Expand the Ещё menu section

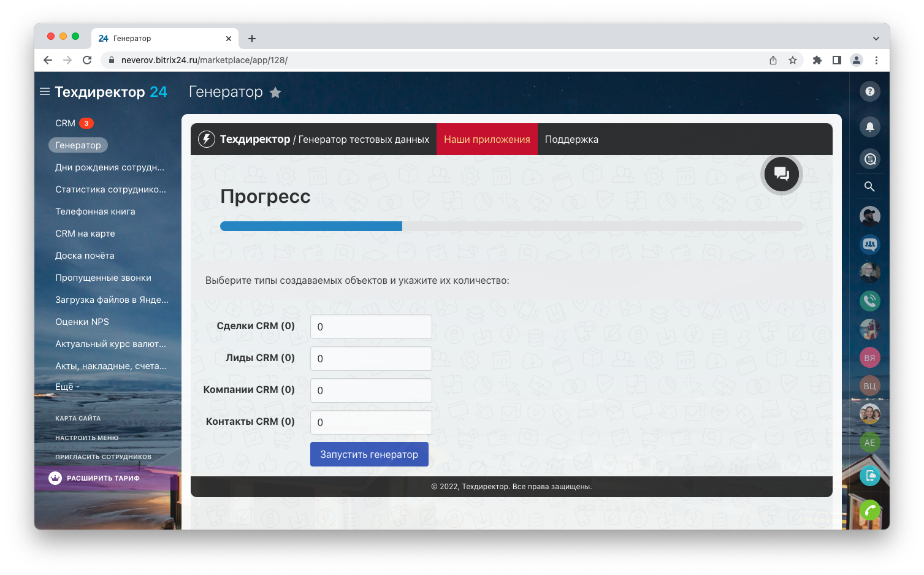pyautogui.click(x=67, y=387)
